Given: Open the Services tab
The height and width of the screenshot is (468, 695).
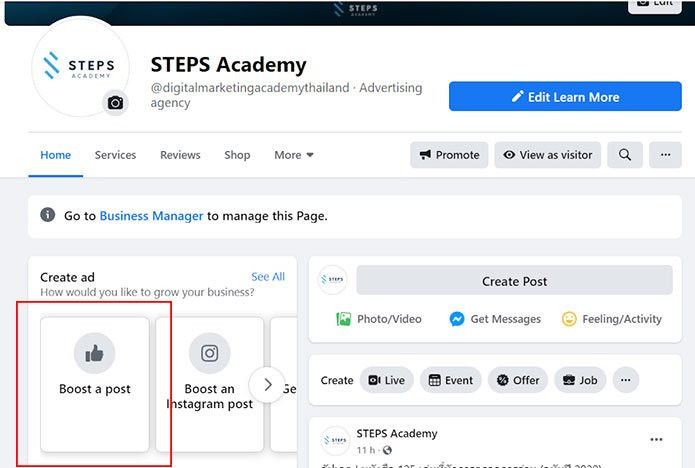Looking at the screenshot, I should pos(115,155).
